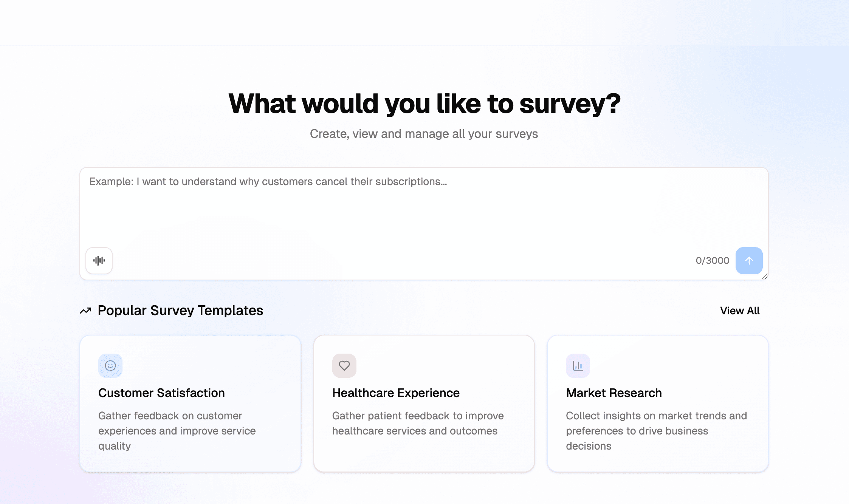
Task: Click the Healthcare Experience card description text
Action: point(417,423)
